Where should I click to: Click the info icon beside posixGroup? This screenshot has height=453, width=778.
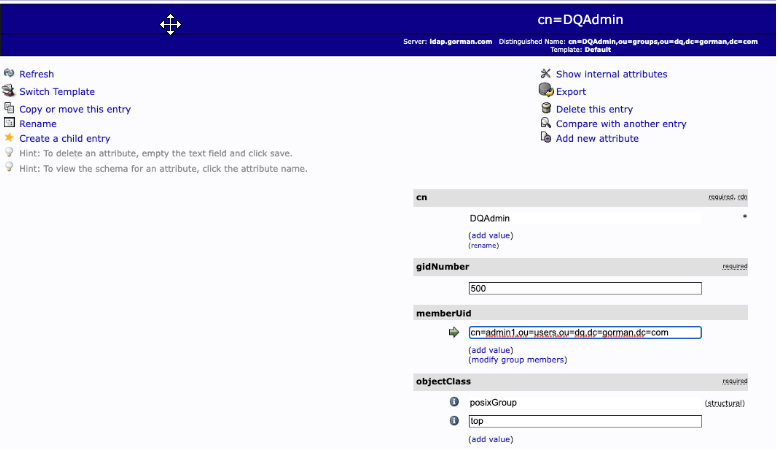(454, 403)
